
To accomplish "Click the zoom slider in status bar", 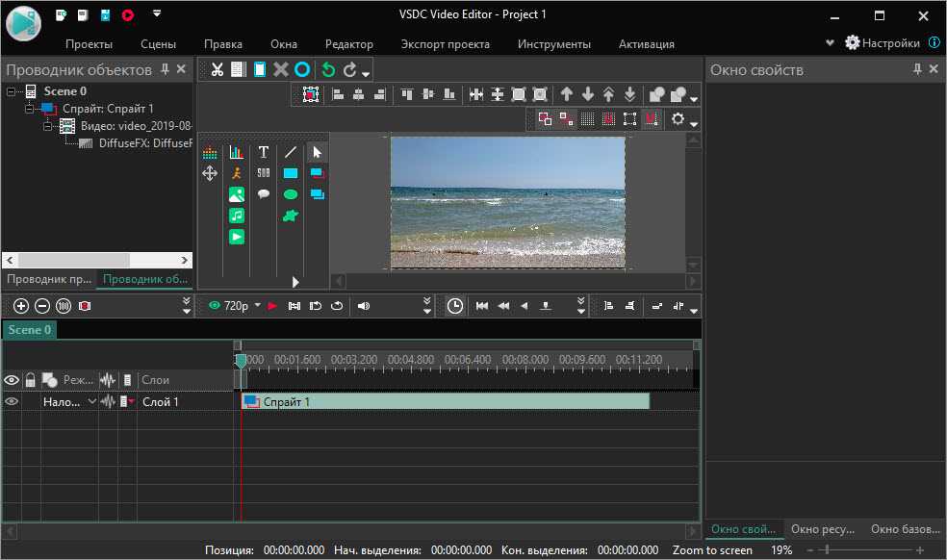I will [825, 549].
